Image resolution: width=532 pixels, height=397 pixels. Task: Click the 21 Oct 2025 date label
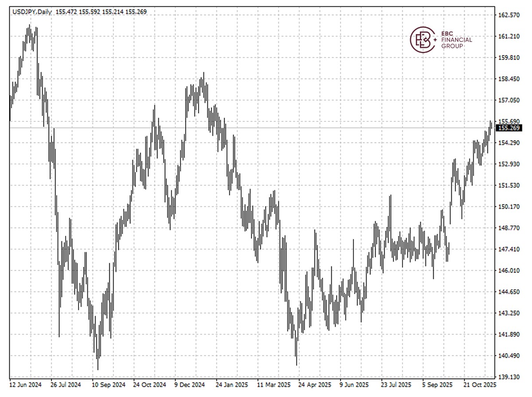(480, 385)
